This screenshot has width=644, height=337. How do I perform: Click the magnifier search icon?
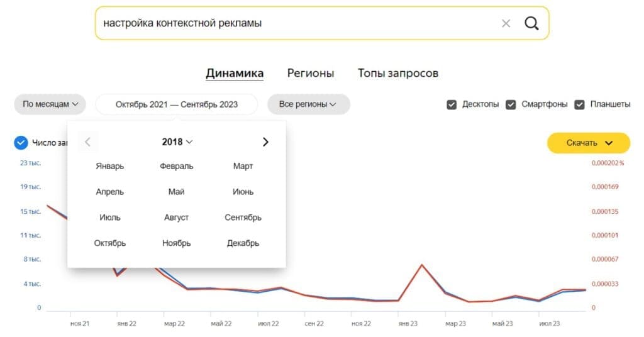(531, 23)
